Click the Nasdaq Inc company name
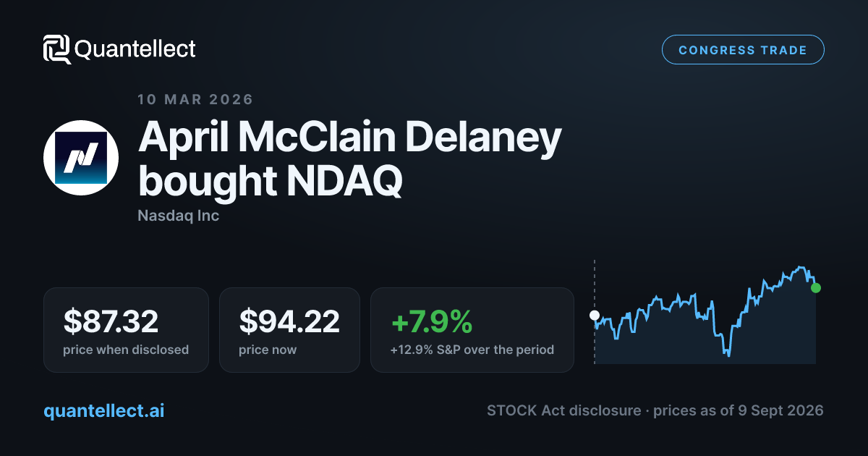Image resolution: width=868 pixels, height=456 pixels. click(178, 216)
